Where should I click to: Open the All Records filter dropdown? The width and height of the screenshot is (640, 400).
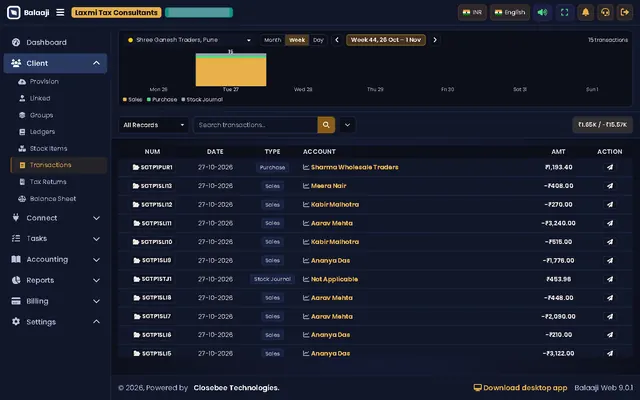coord(153,125)
